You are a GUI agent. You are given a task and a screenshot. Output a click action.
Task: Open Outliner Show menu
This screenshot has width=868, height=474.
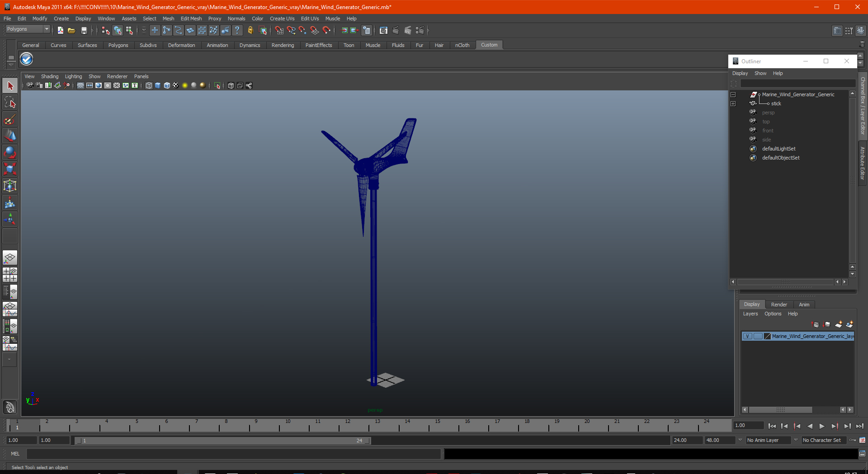[760, 73]
